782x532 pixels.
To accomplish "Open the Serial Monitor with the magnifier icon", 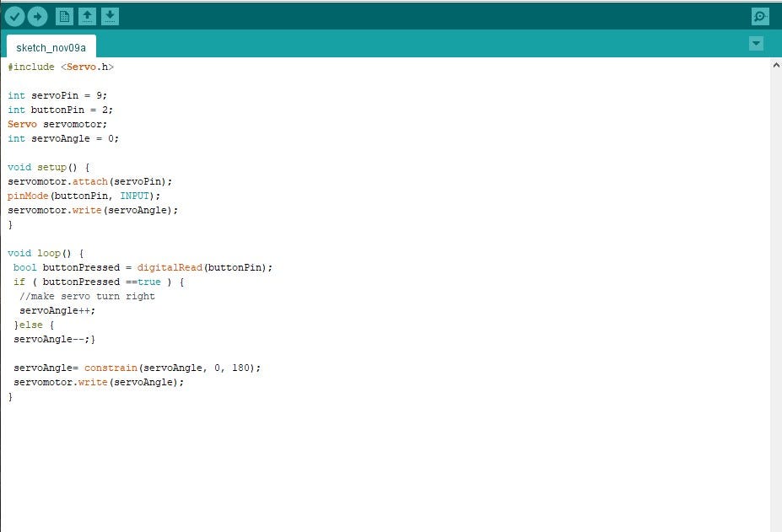I will (758, 15).
